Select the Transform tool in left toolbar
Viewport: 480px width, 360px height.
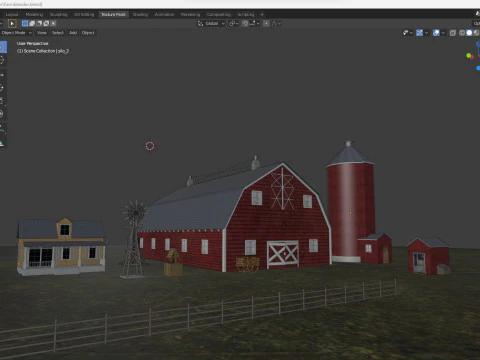(2, 114)
